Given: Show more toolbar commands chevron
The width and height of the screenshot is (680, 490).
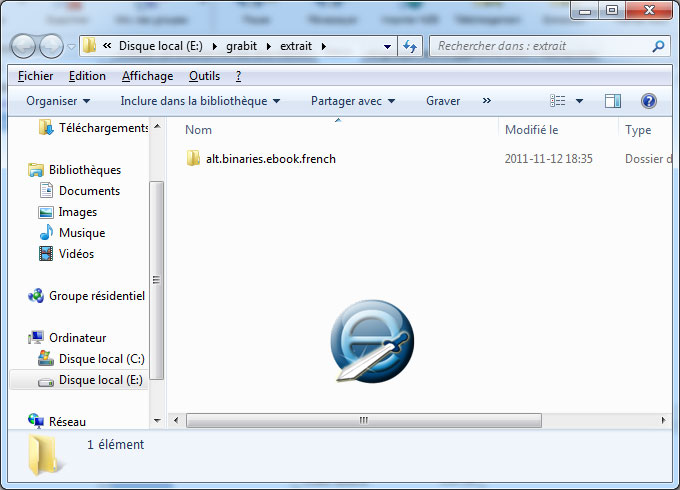Looking at the screenshot, I should (x=487, y=101).
